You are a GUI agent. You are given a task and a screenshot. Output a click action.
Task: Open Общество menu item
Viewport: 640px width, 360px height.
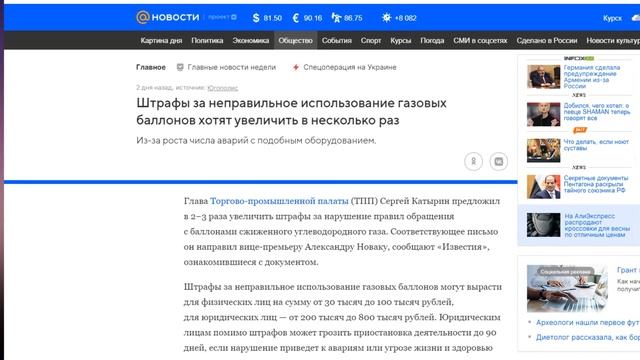[296, 40]
